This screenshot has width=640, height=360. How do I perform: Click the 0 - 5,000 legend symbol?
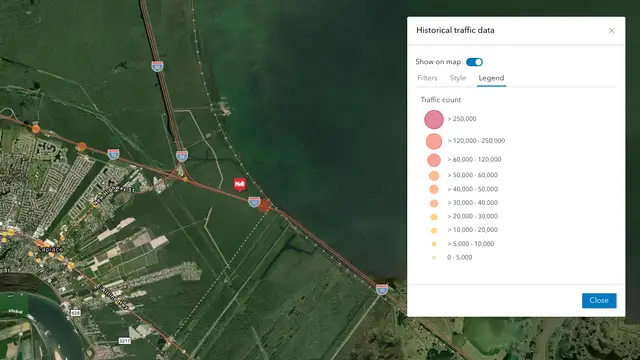click(x=434, y=258)
